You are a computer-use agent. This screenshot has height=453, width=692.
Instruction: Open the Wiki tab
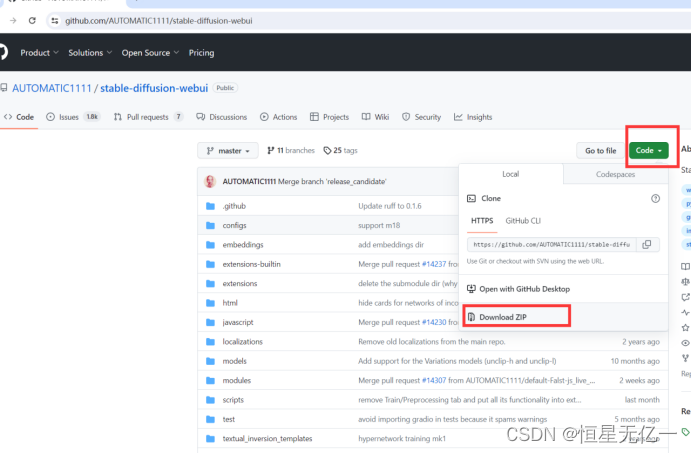[x=376, y=117]
